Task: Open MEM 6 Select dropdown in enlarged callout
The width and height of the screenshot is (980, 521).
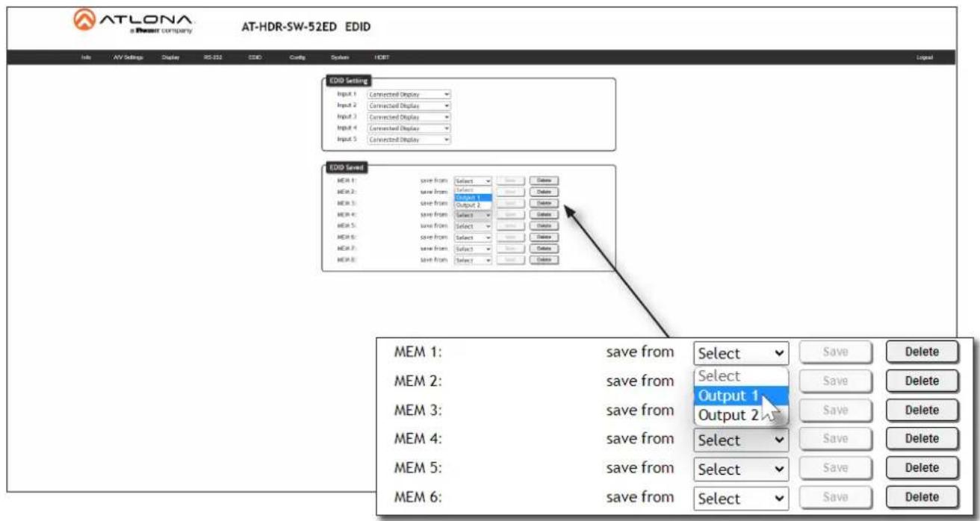Action: point(740,498)
